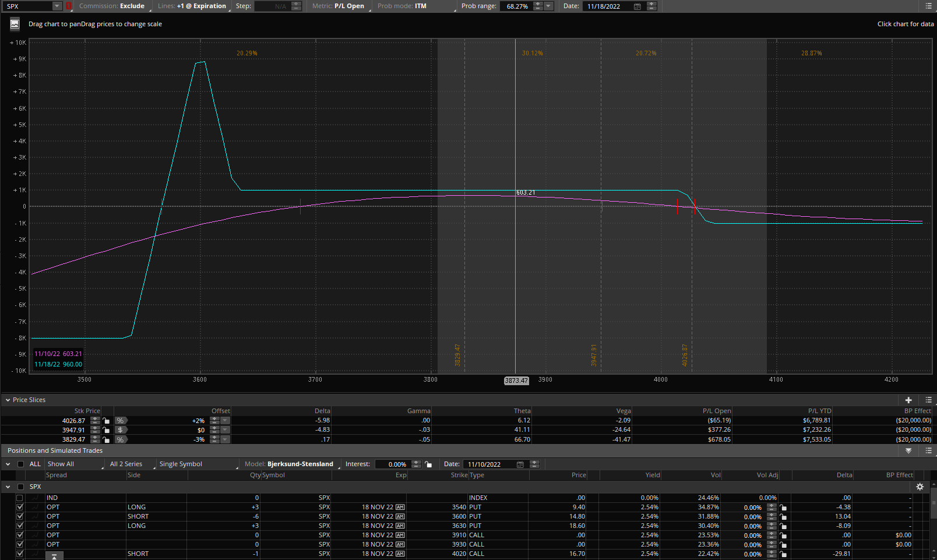Image resolution: width=937 pixels, height=560 pixels.
Task: Toggle the ALL positions checkbox
Action: coord(21,464)
